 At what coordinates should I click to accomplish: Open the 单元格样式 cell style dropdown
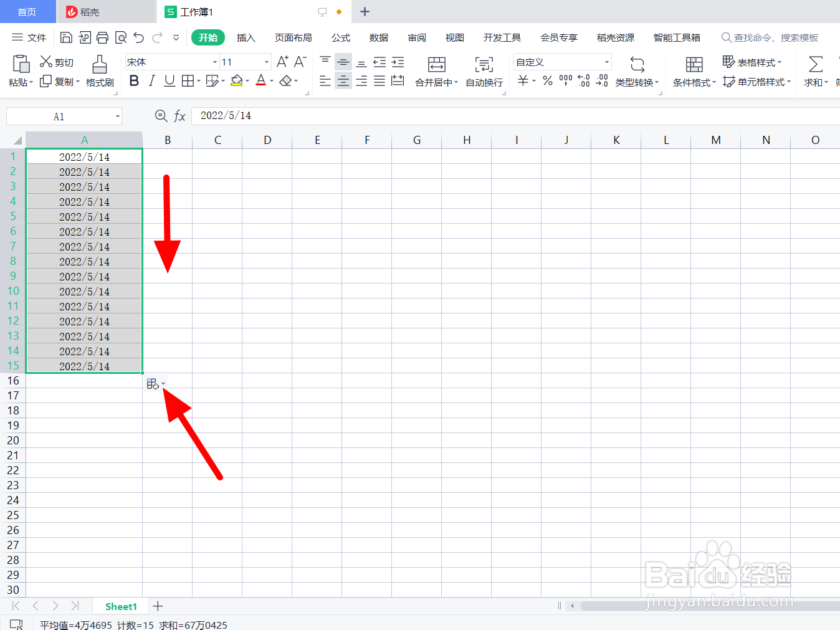tap(756, 82)
